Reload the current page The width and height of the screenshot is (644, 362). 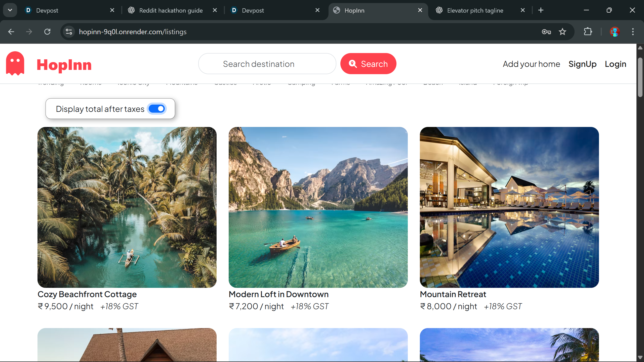click(x=47, y=32)
